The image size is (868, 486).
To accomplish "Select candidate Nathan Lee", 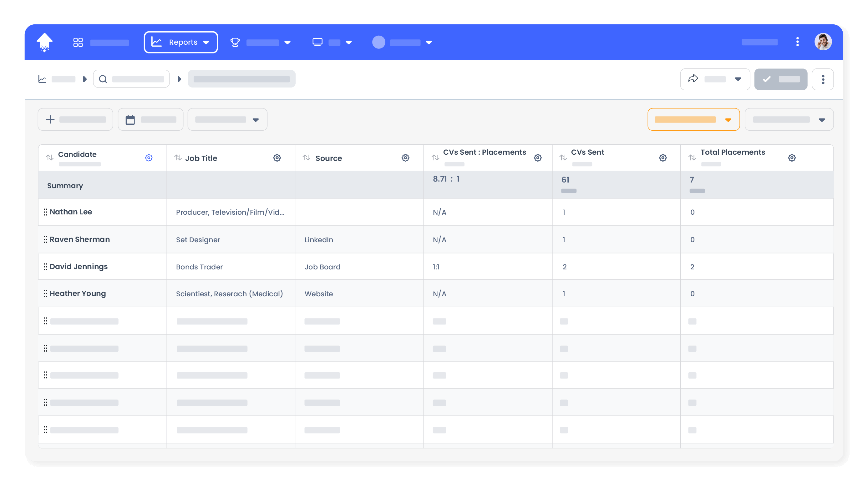I will [71, 212].
